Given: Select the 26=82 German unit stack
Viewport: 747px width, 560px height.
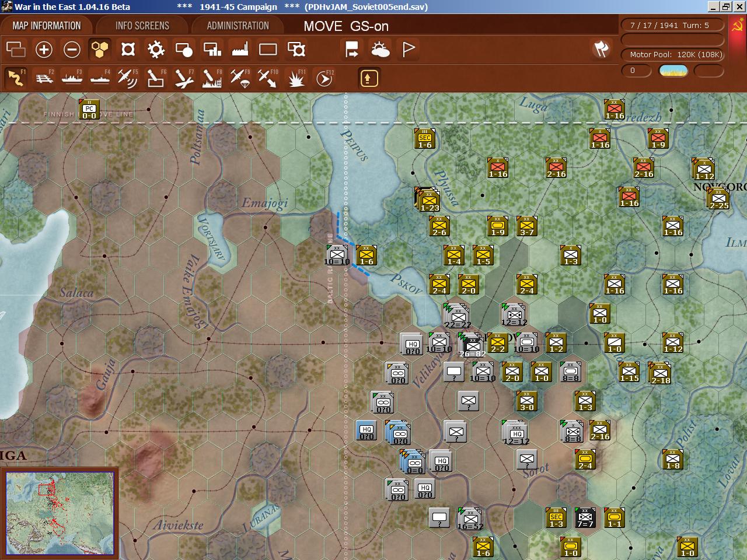Looking at the screenshot, I should [472, 345].
